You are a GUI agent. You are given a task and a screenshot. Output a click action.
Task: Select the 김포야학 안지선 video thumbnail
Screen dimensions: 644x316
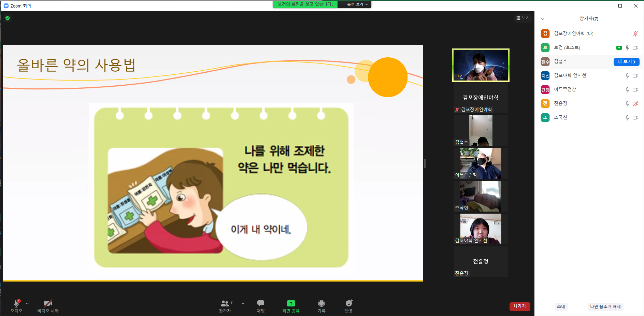[x=481, y=229]
